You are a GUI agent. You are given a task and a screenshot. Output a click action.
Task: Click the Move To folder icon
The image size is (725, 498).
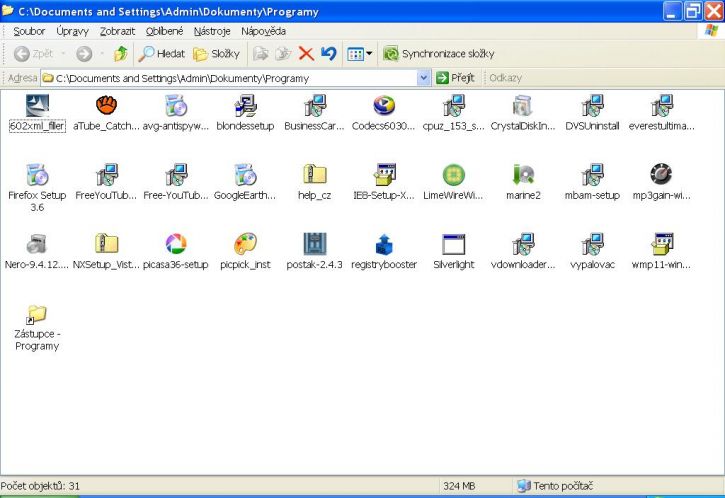pyautogui.click(x=261, y=54)
